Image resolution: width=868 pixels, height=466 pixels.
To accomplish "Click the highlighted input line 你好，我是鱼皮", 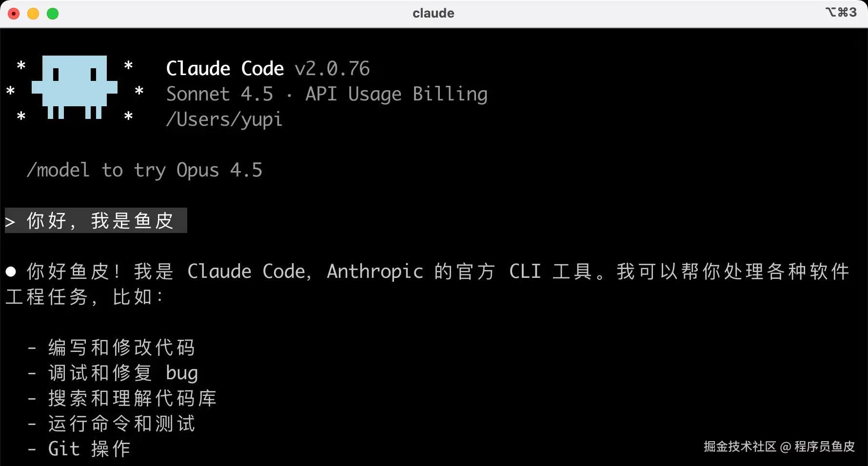I will point(100,221).
